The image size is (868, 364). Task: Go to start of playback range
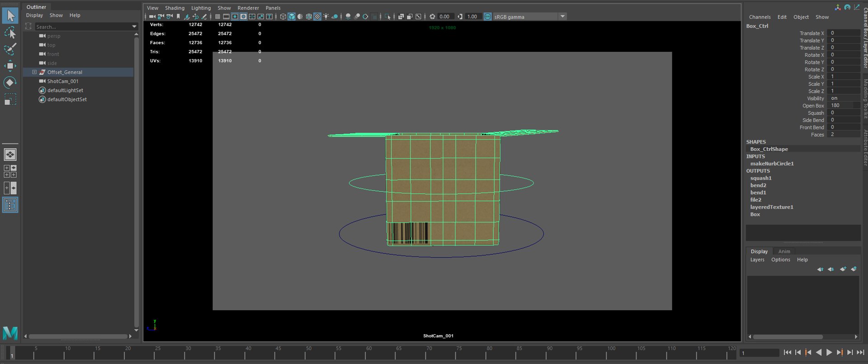[787, 353]
